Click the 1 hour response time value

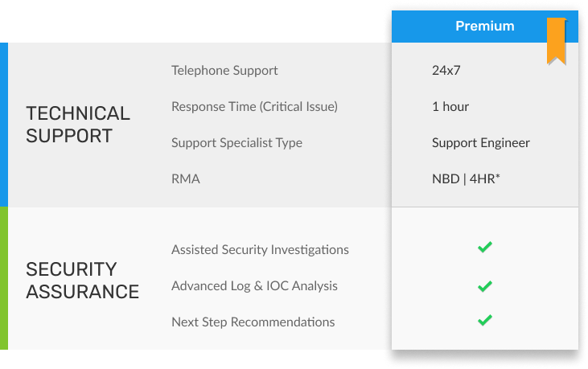coord(450,107)
